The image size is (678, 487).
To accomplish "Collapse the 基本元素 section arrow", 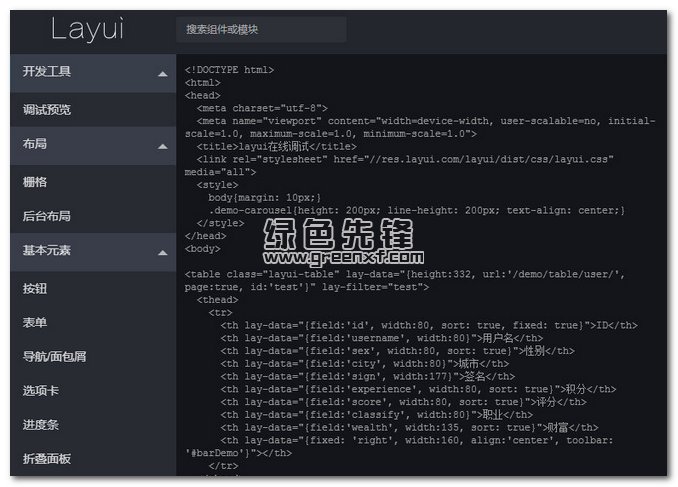I will [163, 253].
